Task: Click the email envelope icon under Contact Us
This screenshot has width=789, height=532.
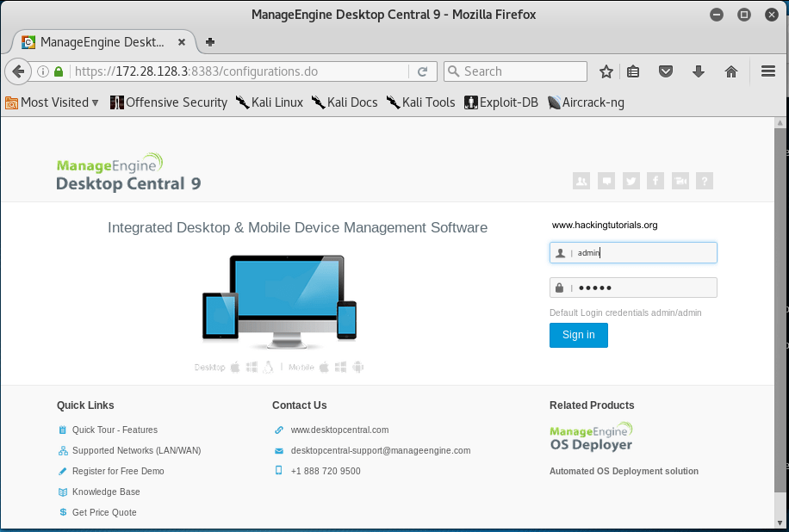Action: 279,450
